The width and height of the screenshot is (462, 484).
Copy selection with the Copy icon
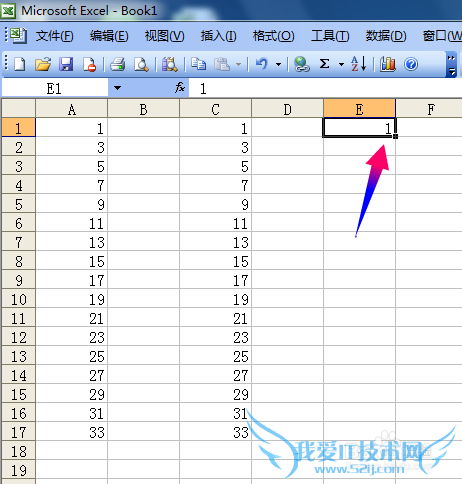point(198,64)
